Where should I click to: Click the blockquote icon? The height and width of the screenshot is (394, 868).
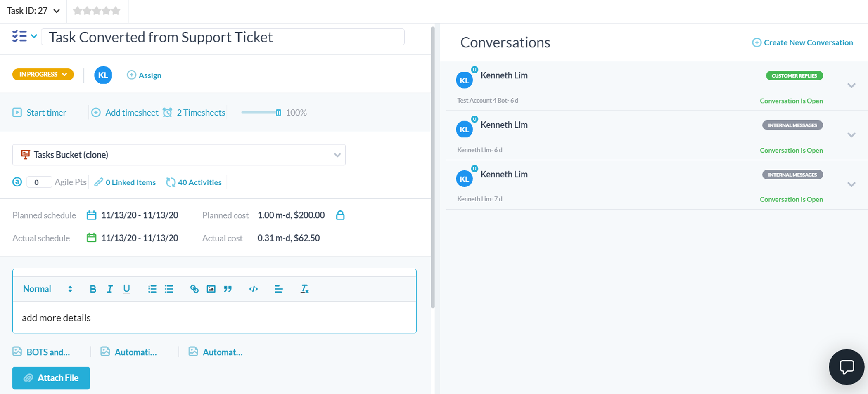[228, 289]
